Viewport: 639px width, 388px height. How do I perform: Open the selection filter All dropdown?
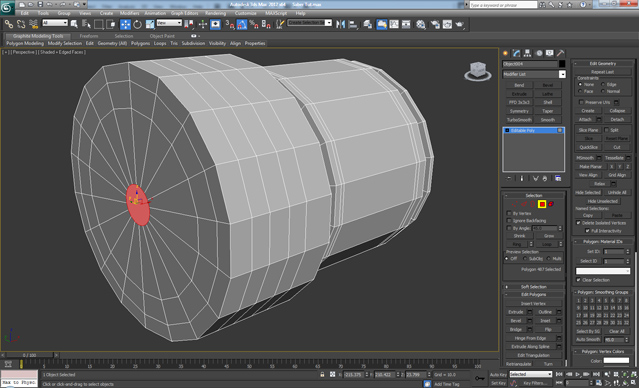coord(55,23)
